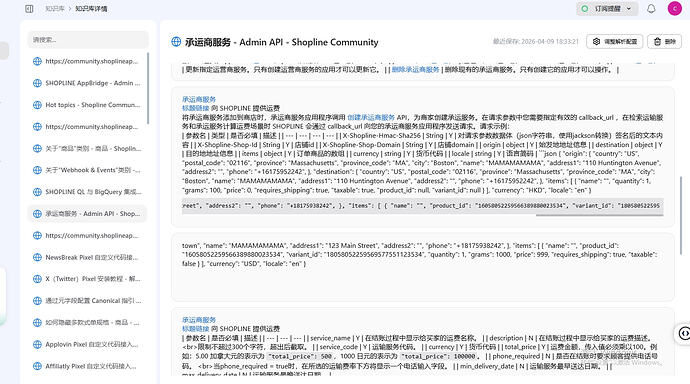Click the code block horizontal scrollbar

pos(599,215)
